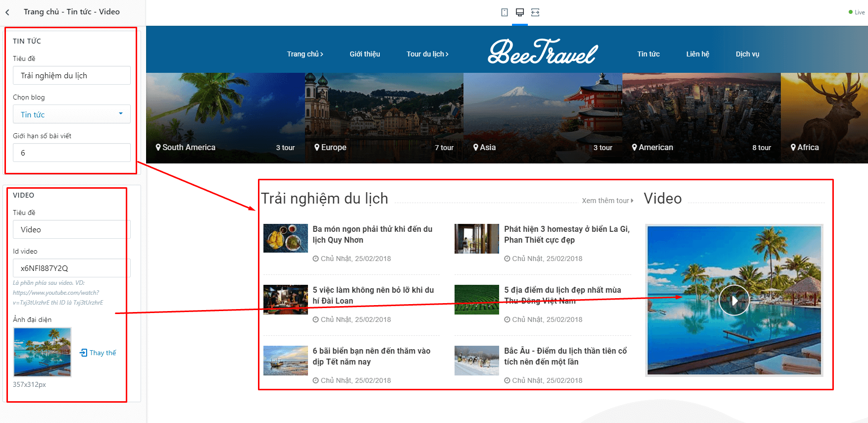868x423 pixels.
Task: Open the Tin tức menu item
Action: [649, 54]
